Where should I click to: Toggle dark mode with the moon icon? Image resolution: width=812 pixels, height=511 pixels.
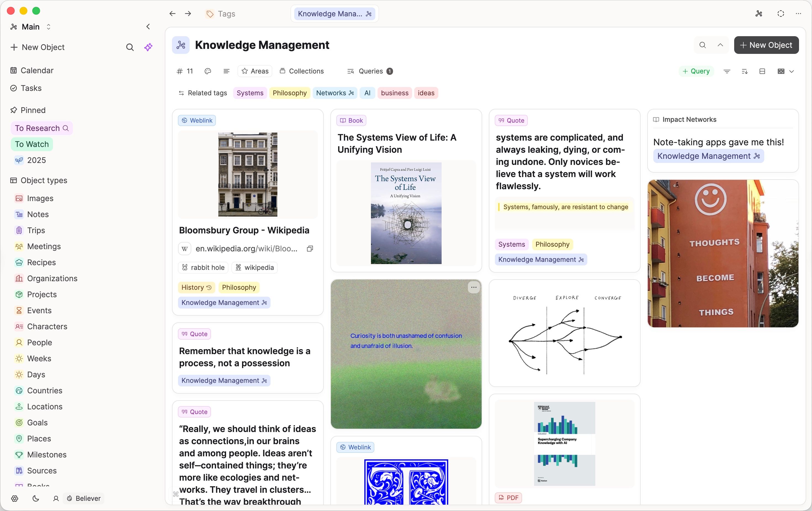tap(36, 499)
